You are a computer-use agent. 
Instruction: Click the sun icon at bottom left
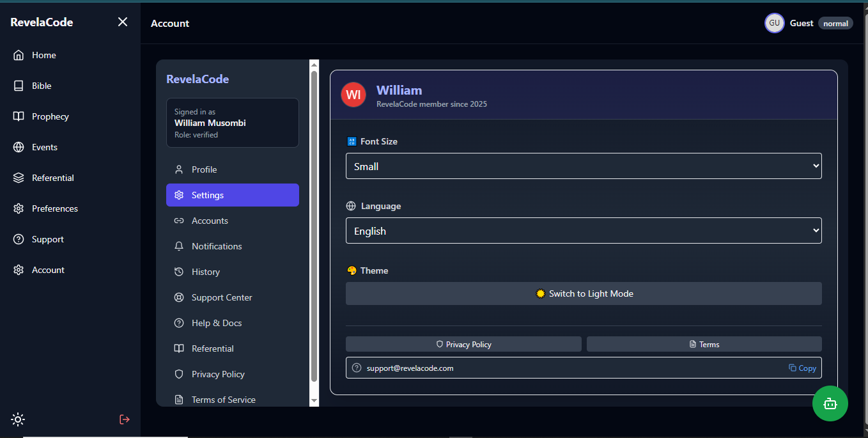pyautogui.click(x=17, y=419)
